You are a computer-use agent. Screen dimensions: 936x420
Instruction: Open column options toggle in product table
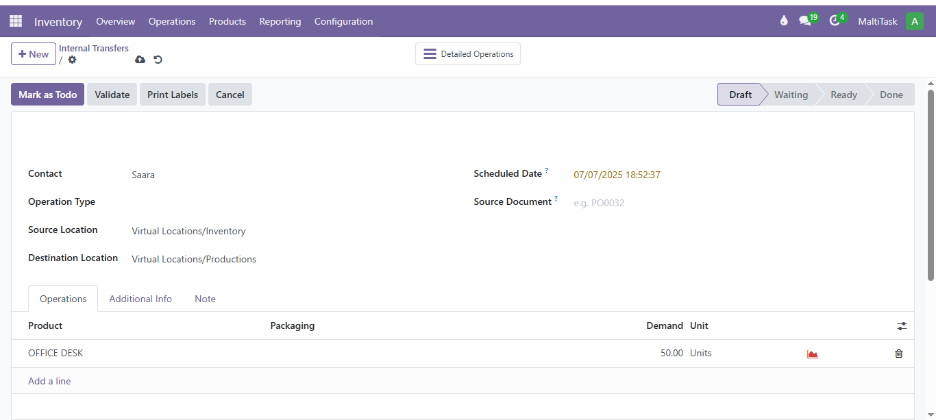coord(901,326)
